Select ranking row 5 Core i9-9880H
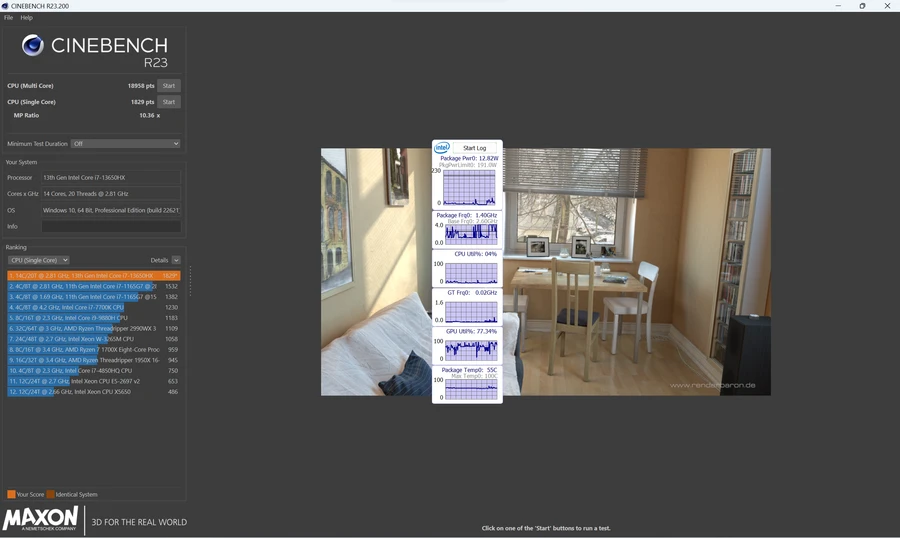900x538 pixels. click(94, 318)
